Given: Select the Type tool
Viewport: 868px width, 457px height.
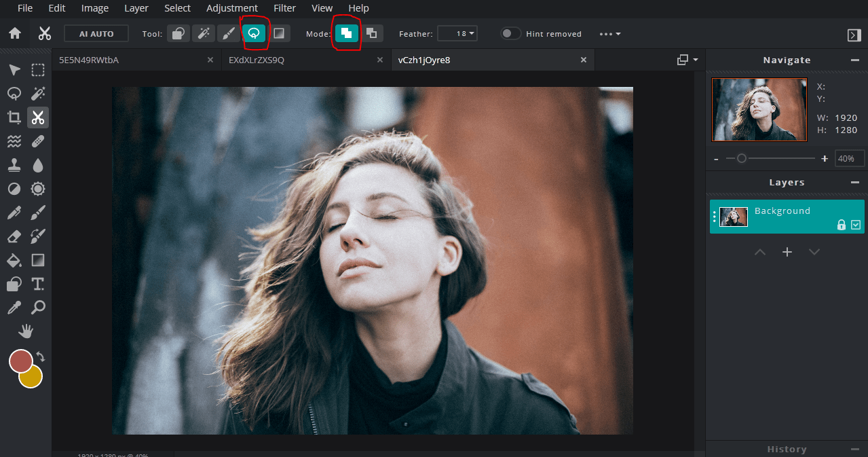Looking at the screenshot, I should [x=38, y=283].
